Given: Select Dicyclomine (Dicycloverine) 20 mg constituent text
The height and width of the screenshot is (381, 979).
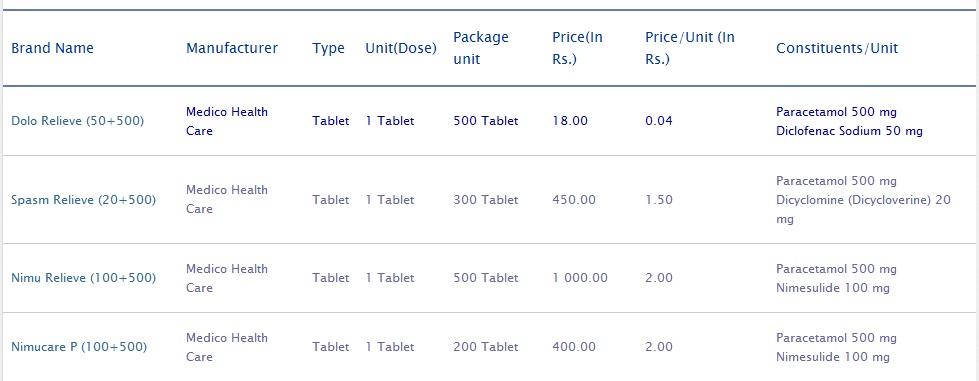Looking at the screenshot, I should tap(863, 210).
